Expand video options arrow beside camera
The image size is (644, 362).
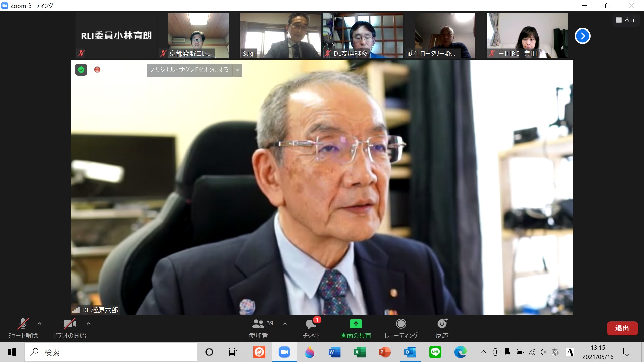pyautogui.click(x=89, y=324)
